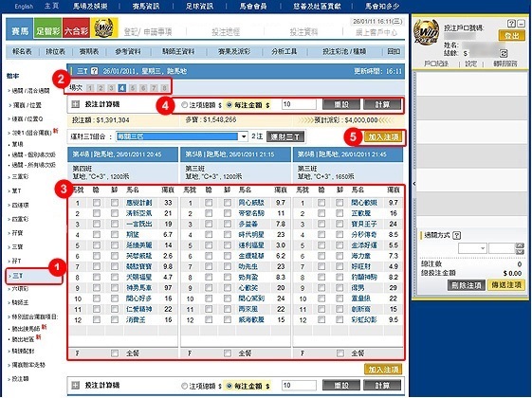Click the football 足智彩 logo icon
532x398 pixels.
click(48, 31)
